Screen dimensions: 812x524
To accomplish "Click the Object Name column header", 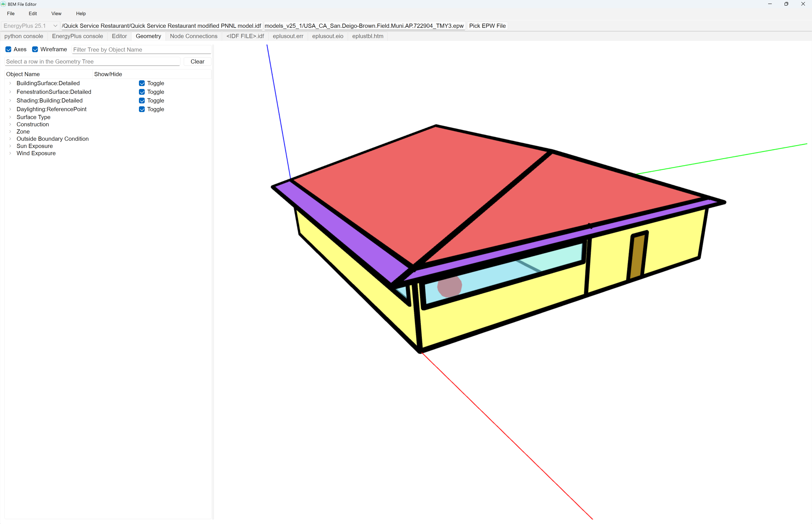I will coord(49,74).
